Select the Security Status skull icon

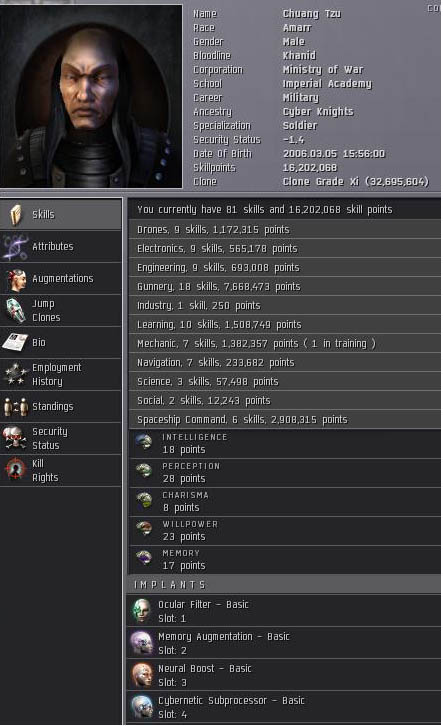click(15, 438)
